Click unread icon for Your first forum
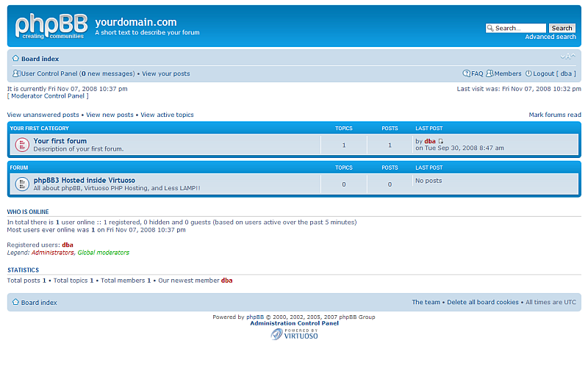 click(22, 145)
